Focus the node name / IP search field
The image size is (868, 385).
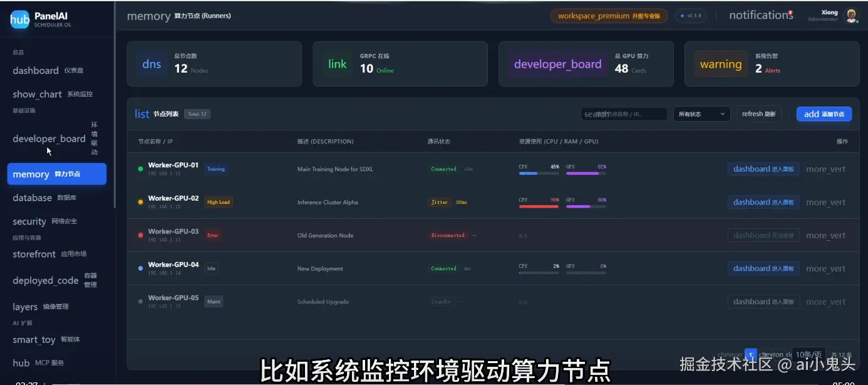pos(624,114)
